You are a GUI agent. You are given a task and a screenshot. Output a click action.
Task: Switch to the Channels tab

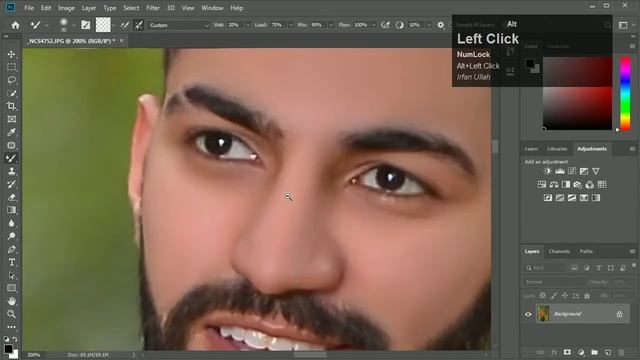pyautogui.click(x=559, y=251)
